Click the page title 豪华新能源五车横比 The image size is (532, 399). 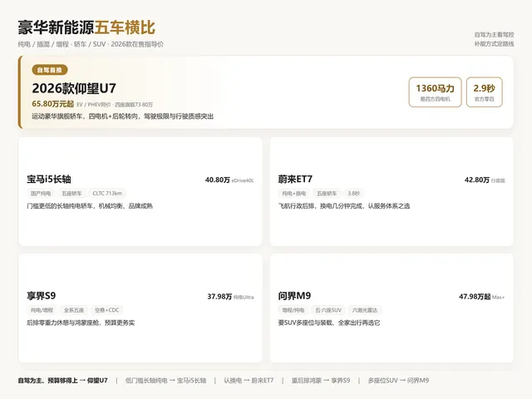[86, 27]
